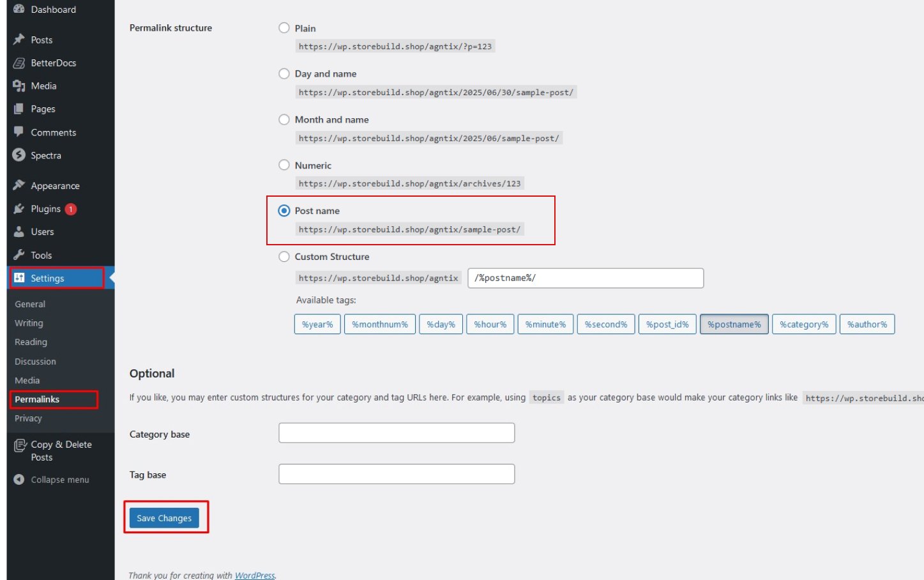The height and width of the screenshot is (580, 924).
Task: Click the Plugins plug icon
Action: pyautogui.click(x=19, y=209)
